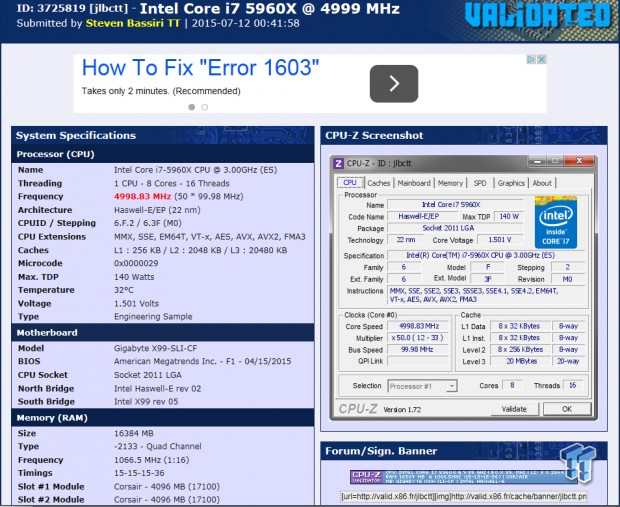Click the Slot #1 Module Corsair entry
Screen dimensions: 620x507
click(x=166, y=486)
